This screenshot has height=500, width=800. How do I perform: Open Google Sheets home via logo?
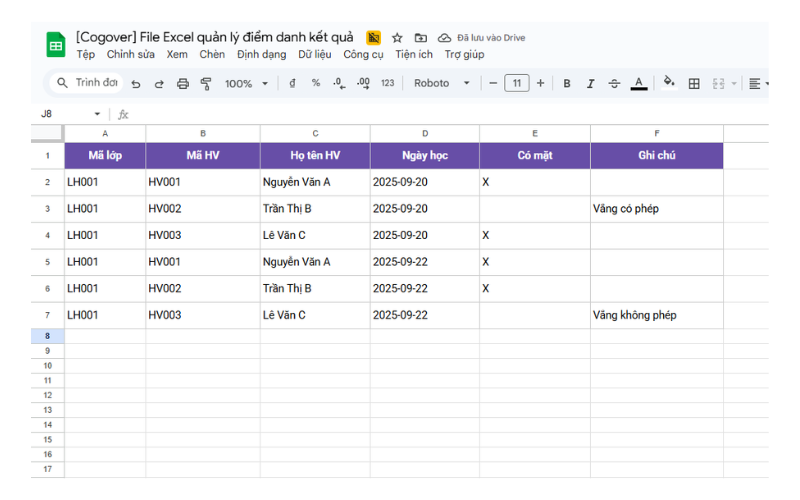click(x=56, y=45)
